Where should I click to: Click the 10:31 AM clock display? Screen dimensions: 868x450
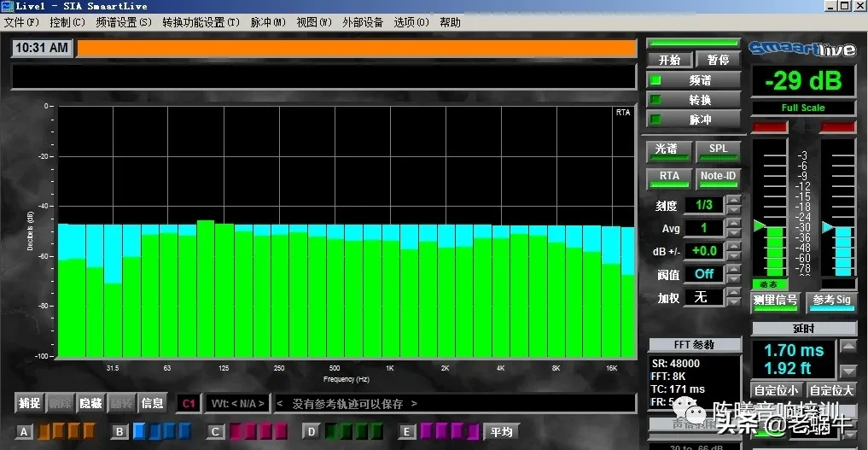pos(42,48)
